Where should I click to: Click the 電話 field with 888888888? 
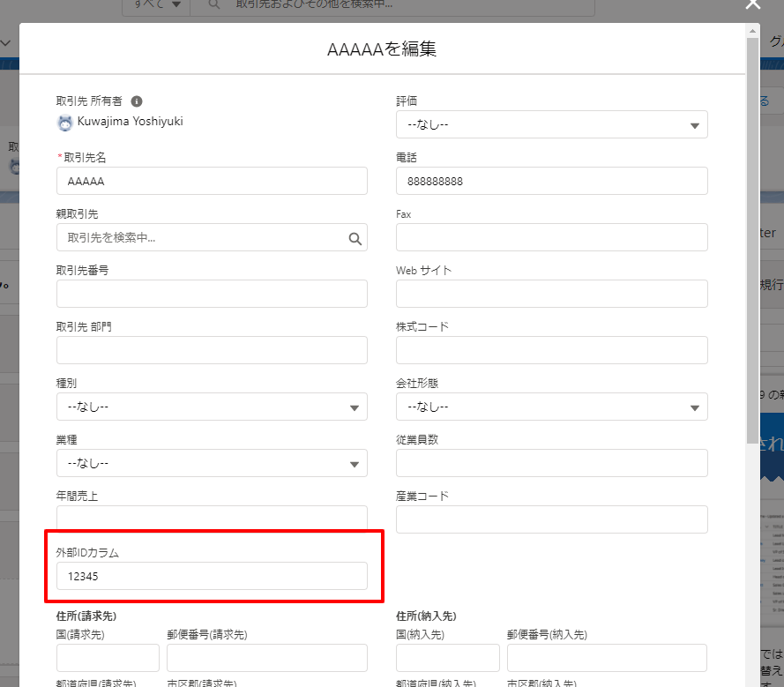[551, 181]
